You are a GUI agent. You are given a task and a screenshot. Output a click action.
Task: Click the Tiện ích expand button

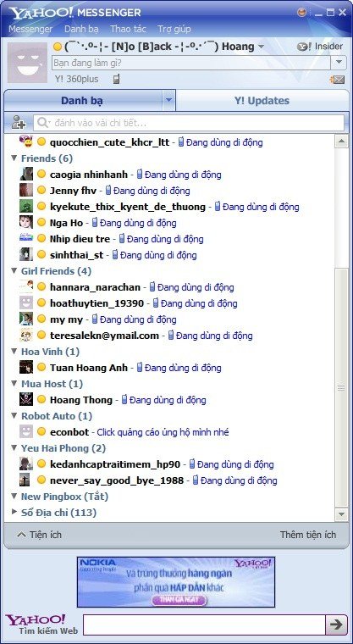point(40,535)
